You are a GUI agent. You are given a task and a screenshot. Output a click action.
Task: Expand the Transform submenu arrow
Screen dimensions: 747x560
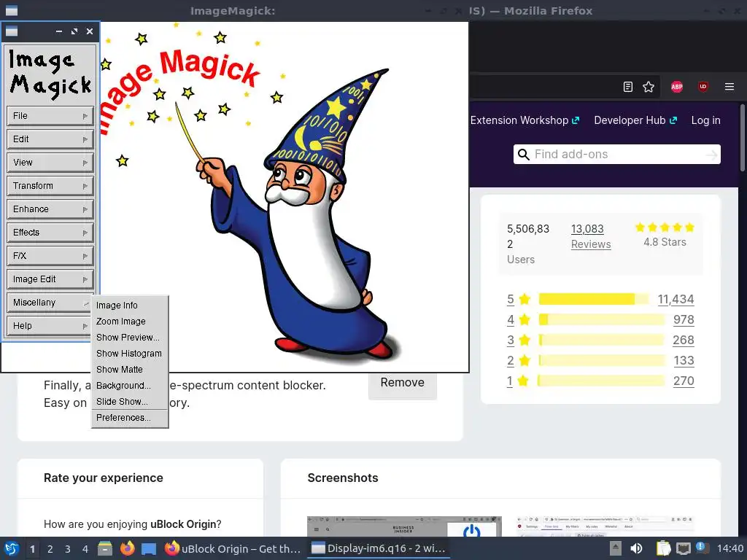(85, 186)
